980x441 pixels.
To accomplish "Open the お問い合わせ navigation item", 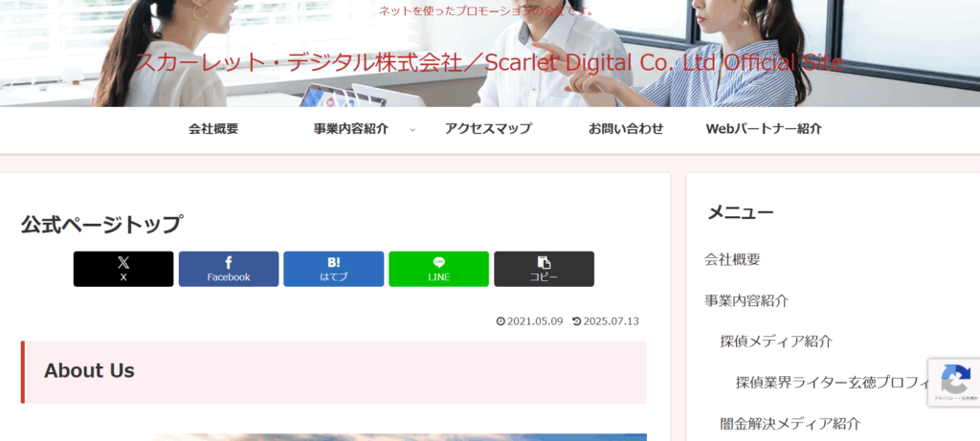I will coord(626,129).
